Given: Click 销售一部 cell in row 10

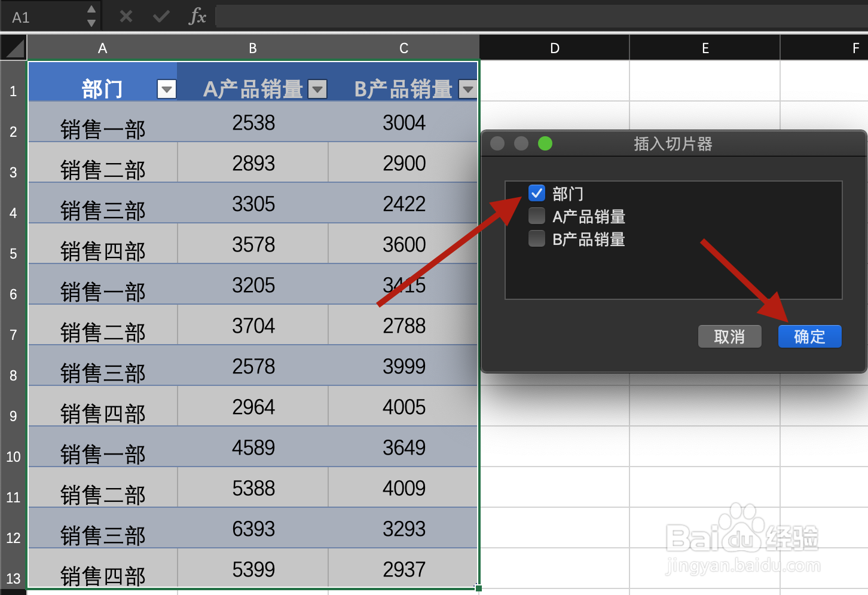Looking at the screenshot, I should [103, 447].
